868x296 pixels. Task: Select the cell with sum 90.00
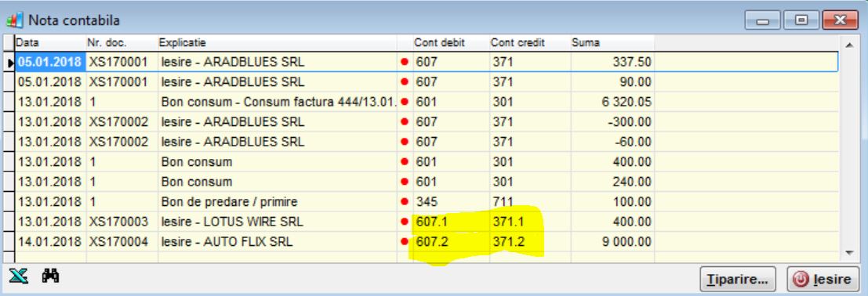[612, 82]
